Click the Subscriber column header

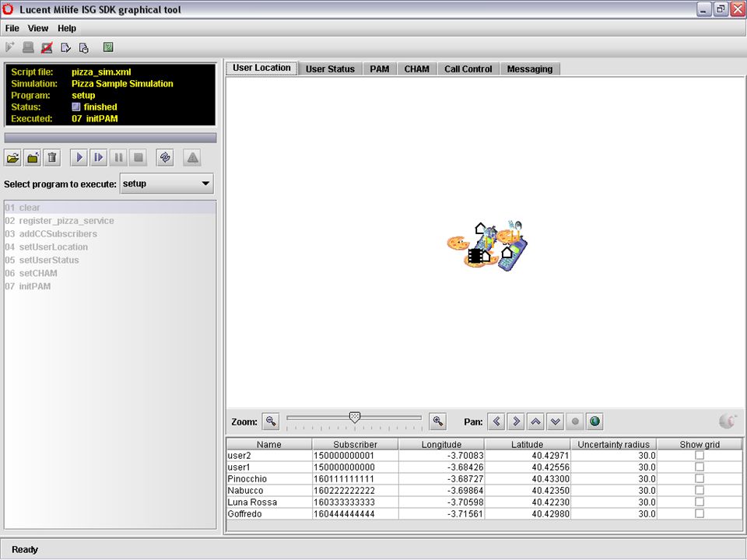click(x=356, y=444)
